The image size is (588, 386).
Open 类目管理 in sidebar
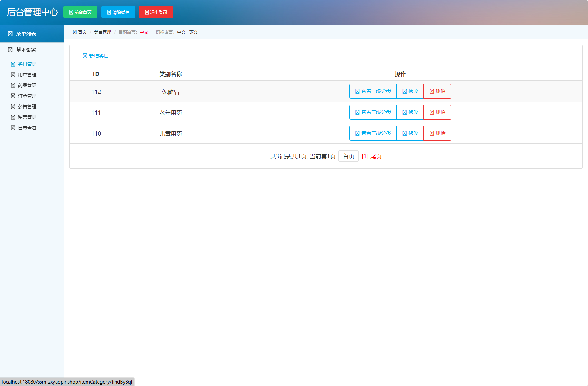pos(27,64)
